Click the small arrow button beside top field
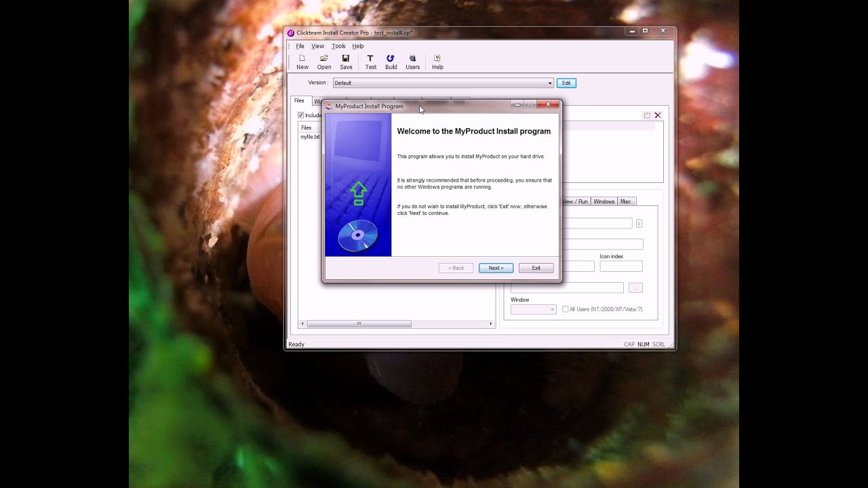Screen dimensions: 868x488 pos(639,223)
